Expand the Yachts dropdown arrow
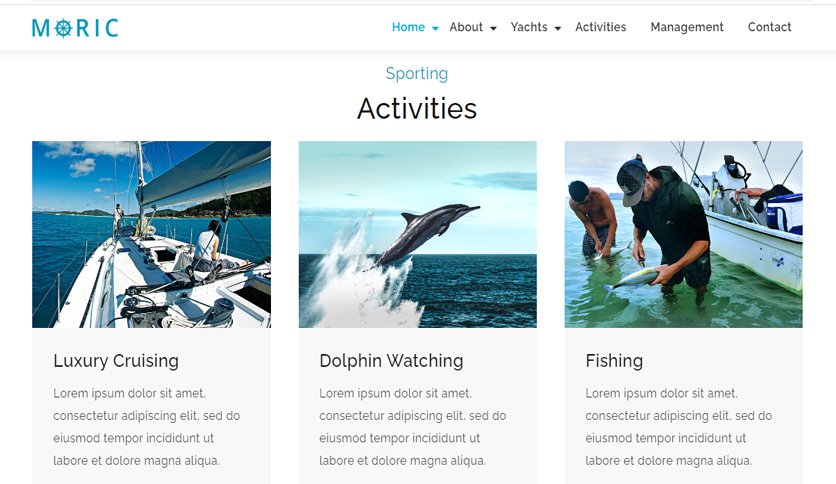The image size is (836, 484). [558, 28]
